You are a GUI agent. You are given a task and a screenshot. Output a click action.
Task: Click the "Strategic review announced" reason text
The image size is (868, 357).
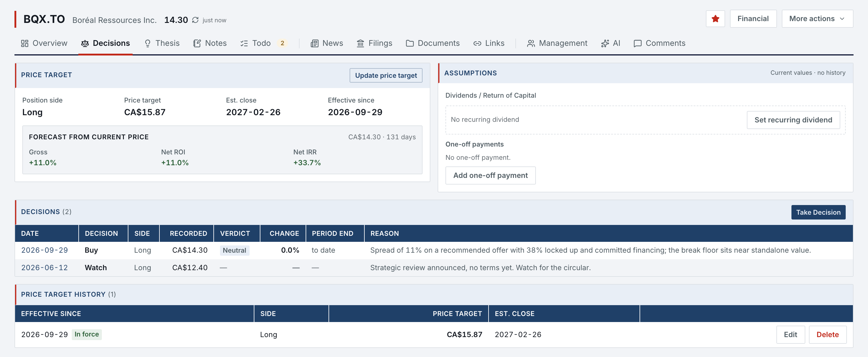[480, 268]
